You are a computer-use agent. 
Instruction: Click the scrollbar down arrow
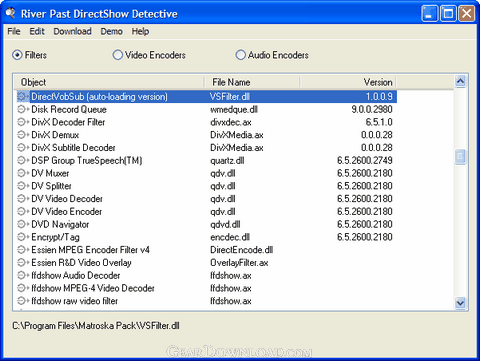[x=460, y=303]
